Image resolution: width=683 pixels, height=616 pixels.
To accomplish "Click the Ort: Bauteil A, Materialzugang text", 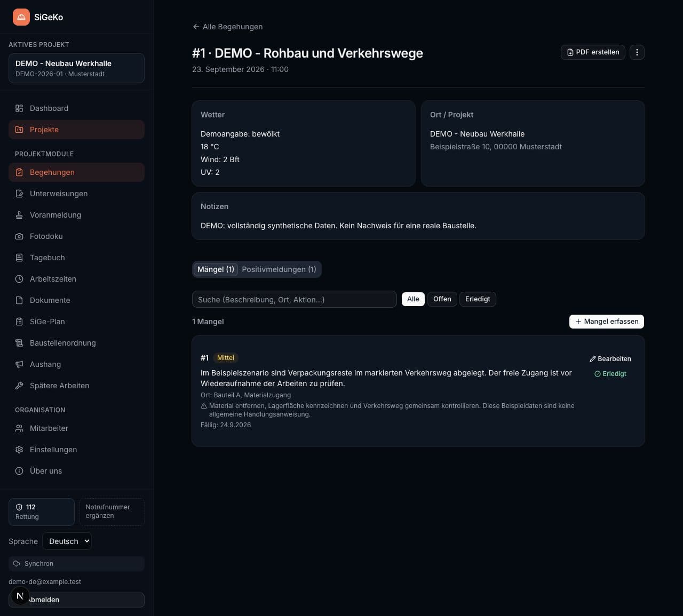I will [x=245, y=395].
